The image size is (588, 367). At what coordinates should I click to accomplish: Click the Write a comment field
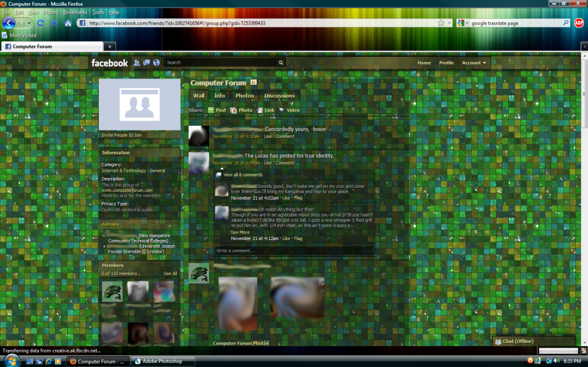(293, 250)
